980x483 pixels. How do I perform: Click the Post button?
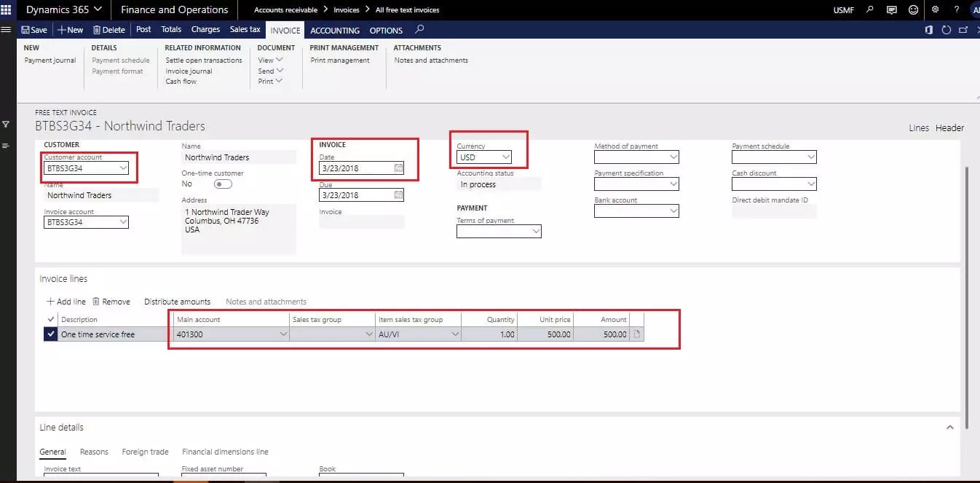pos(143,29)
